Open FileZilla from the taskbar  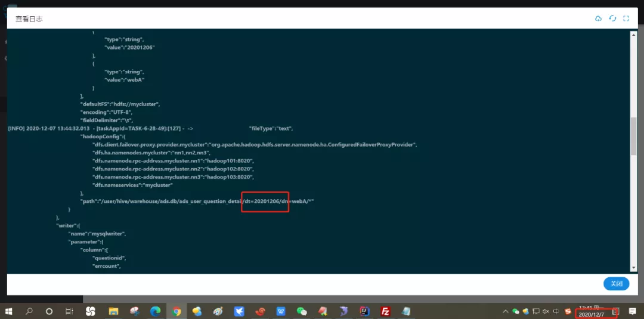(x=385, y=311)
